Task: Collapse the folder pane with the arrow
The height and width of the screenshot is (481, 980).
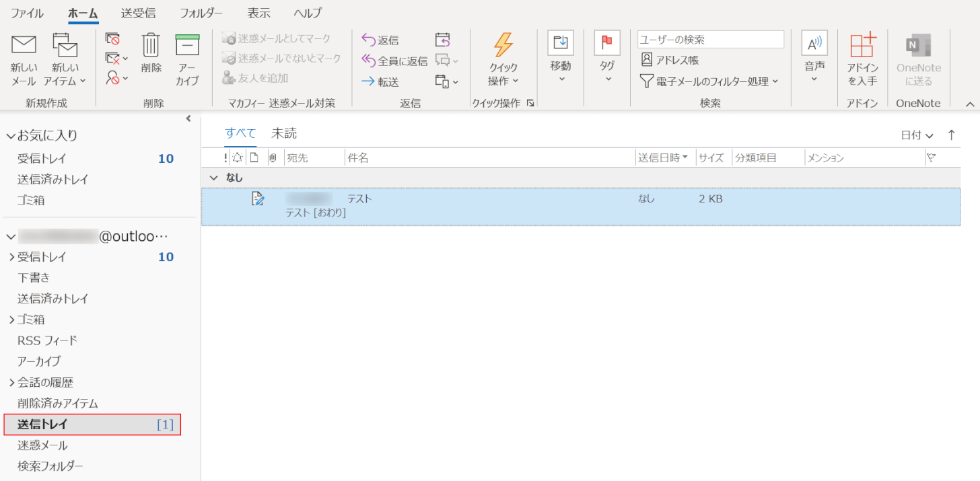Action: [x=188, y=119]
